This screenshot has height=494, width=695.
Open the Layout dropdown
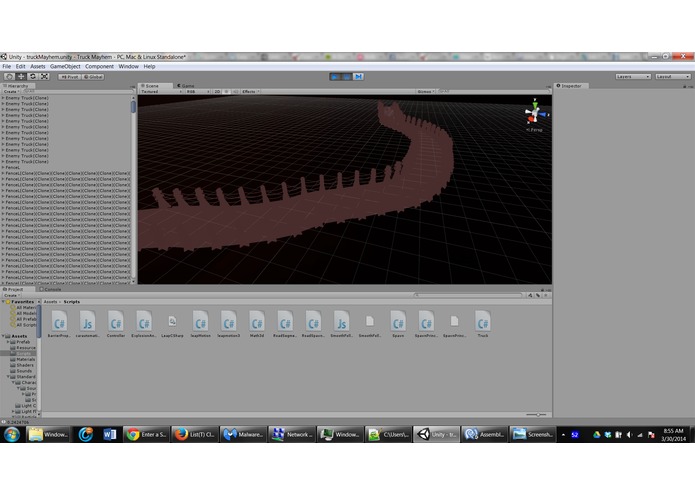coord(673,77)
